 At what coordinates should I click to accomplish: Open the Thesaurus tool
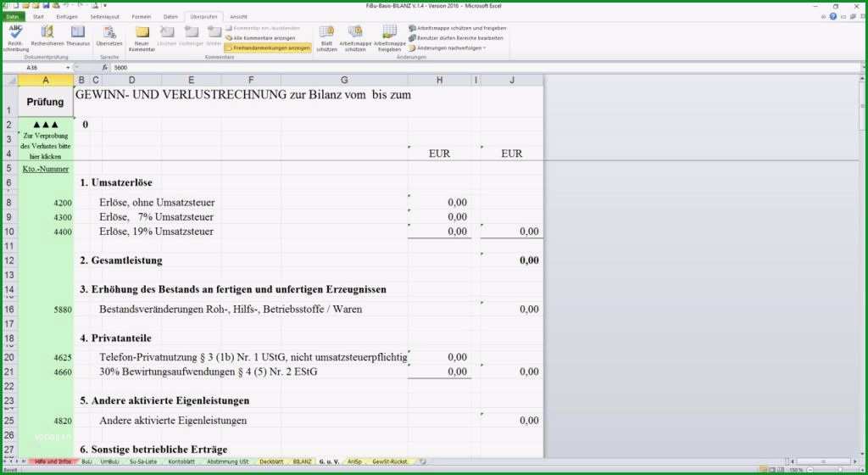point(78,36)
